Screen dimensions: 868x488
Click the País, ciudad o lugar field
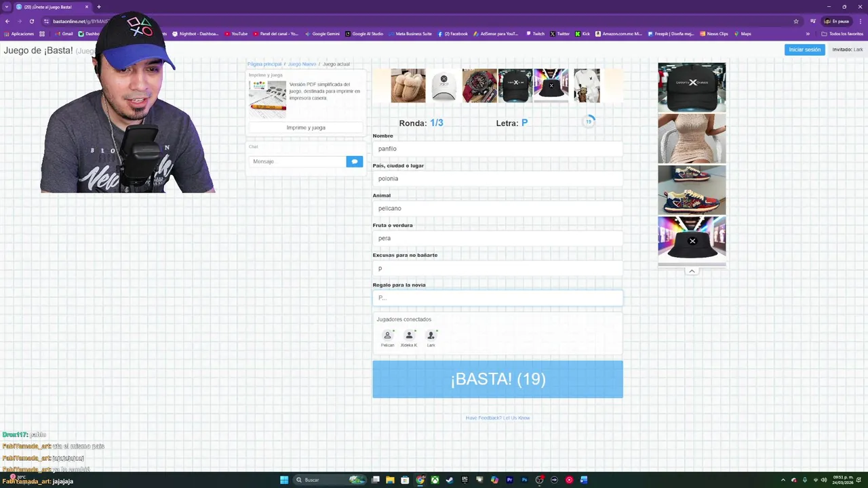click(x=498, y=178)
